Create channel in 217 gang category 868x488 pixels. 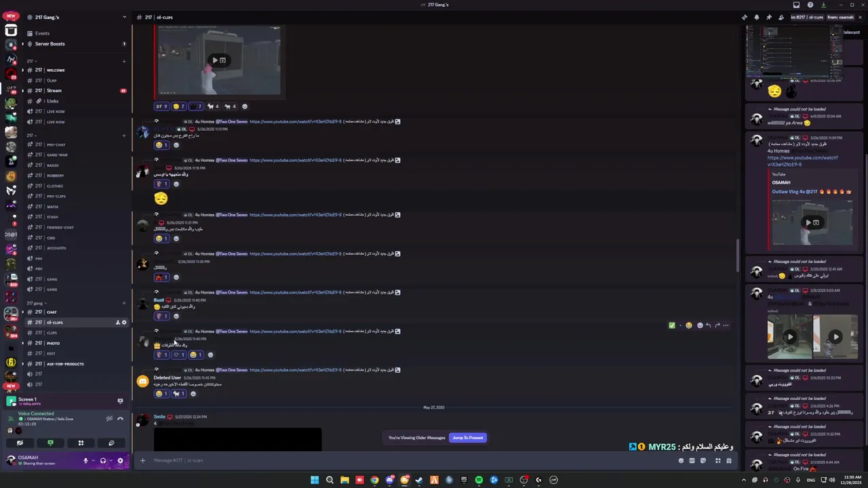124,303
